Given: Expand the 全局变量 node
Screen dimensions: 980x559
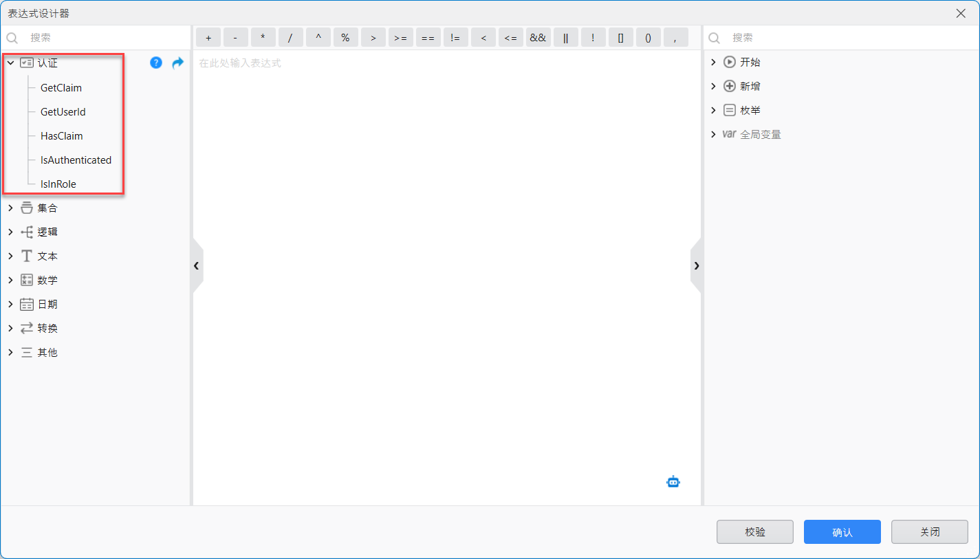Looking at the screenshot, I should point(713,134).
